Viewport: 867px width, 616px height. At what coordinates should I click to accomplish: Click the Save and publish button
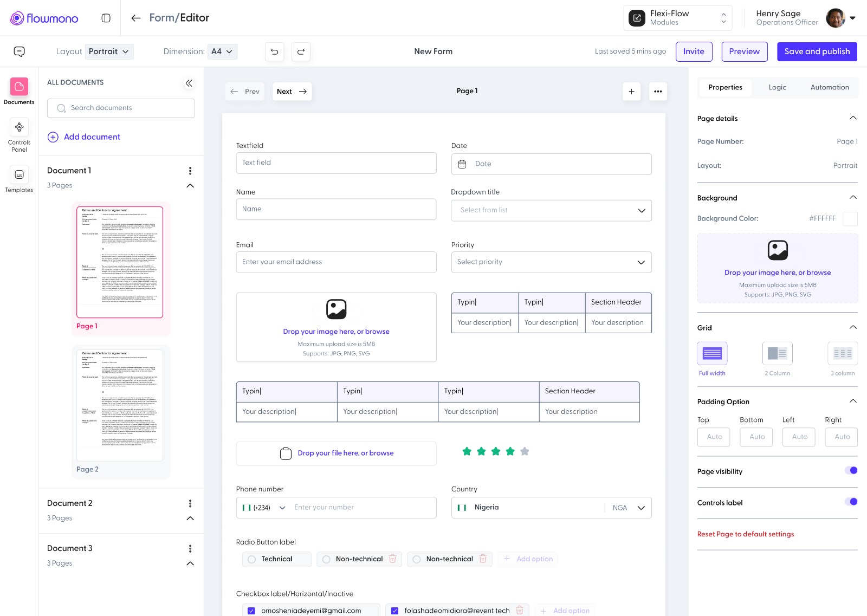coord(817,51)
